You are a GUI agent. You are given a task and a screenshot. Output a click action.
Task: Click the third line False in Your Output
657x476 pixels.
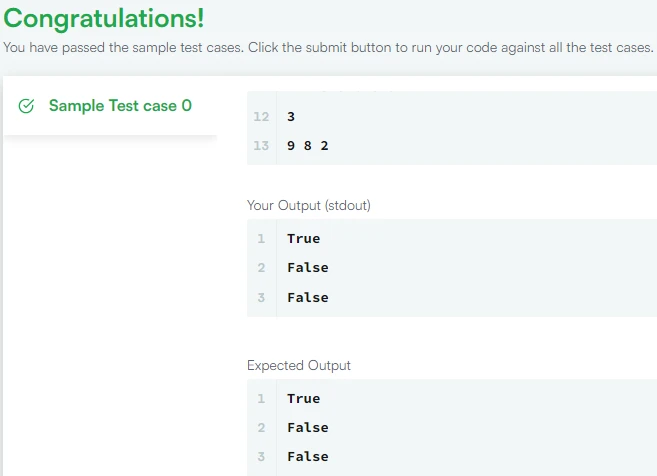(307, 297)
